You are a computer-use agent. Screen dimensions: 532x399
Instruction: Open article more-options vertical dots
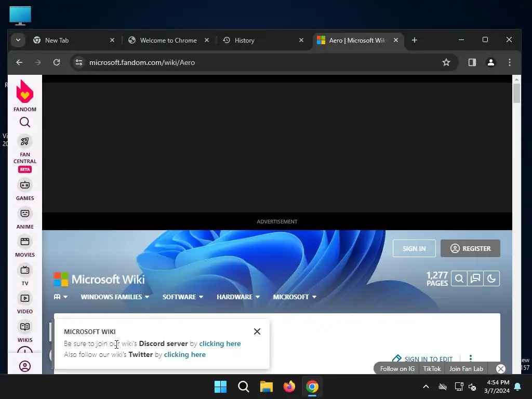click(470, 358)
